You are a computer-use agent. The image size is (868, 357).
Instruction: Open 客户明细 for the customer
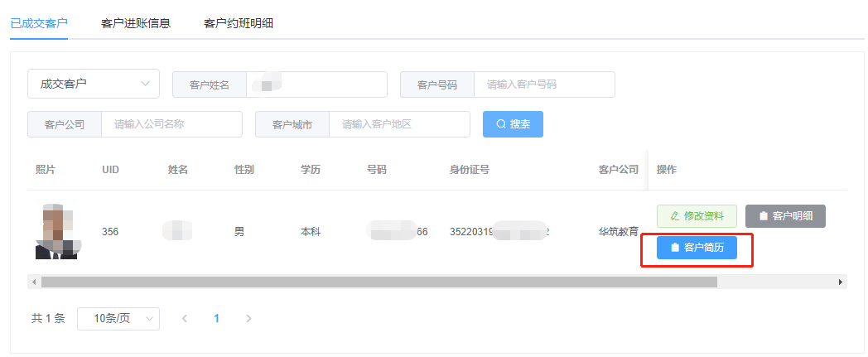point(785,216)
